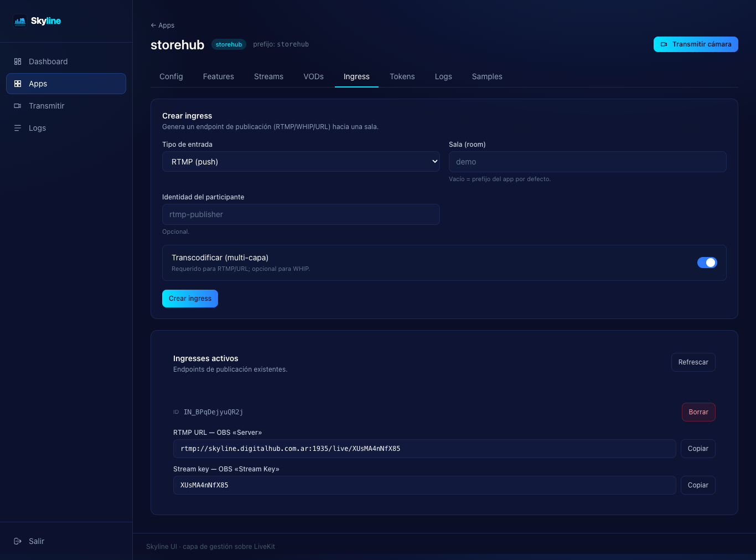756x560 pixels.
Task: Open Logs via its sidebar list icon
Action: pos(18,128)
